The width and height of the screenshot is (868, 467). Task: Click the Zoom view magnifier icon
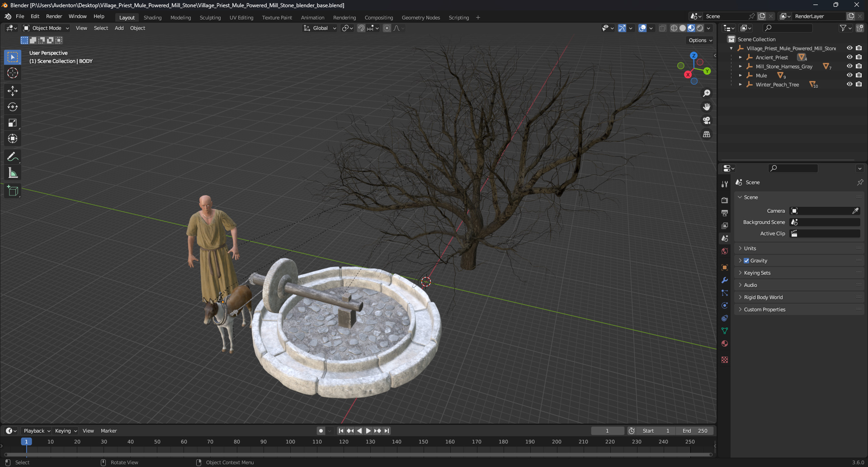(x=707, y=93)
